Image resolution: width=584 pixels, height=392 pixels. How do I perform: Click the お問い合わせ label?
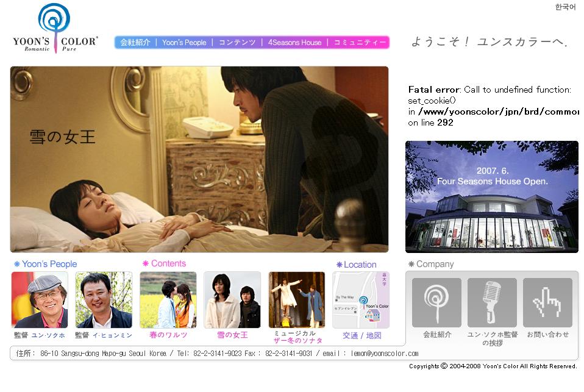point(548,335)
